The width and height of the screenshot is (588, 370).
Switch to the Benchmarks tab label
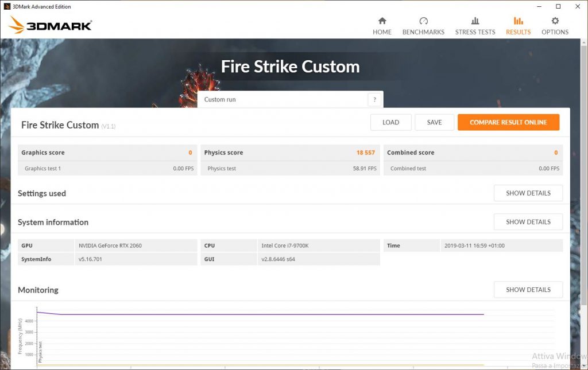click(x=423, y=32)
